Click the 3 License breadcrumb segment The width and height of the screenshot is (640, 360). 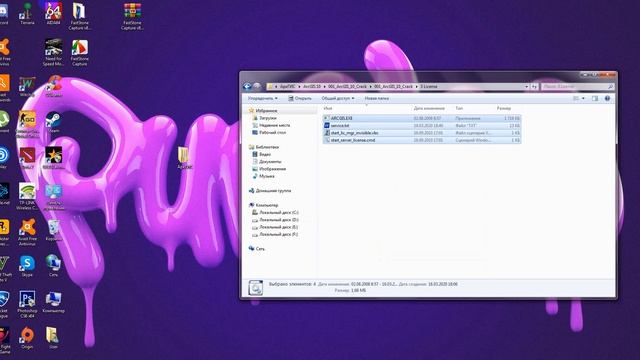click(429, 87)
